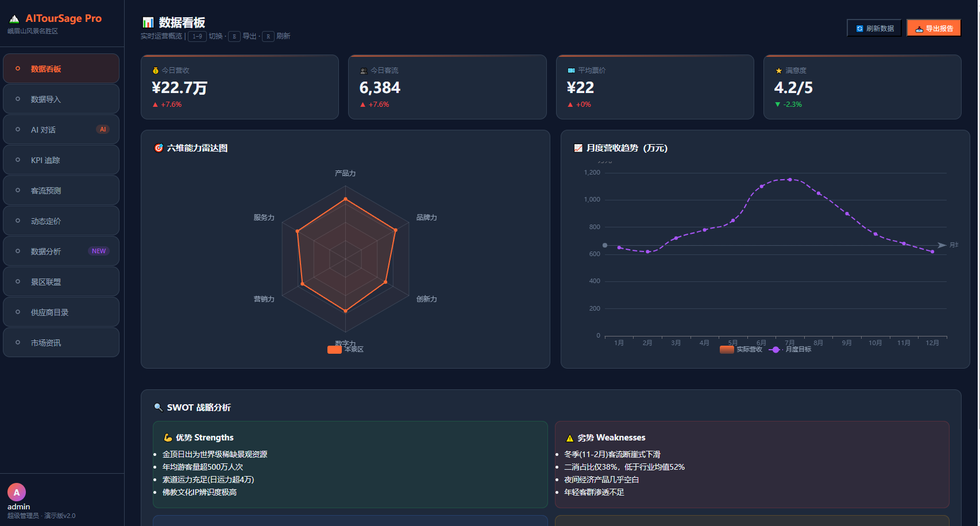Viewport: 980px width, 526px height.
Task: Click the muscle icon beside 优势 Strengths
Action: pos(168,438)
